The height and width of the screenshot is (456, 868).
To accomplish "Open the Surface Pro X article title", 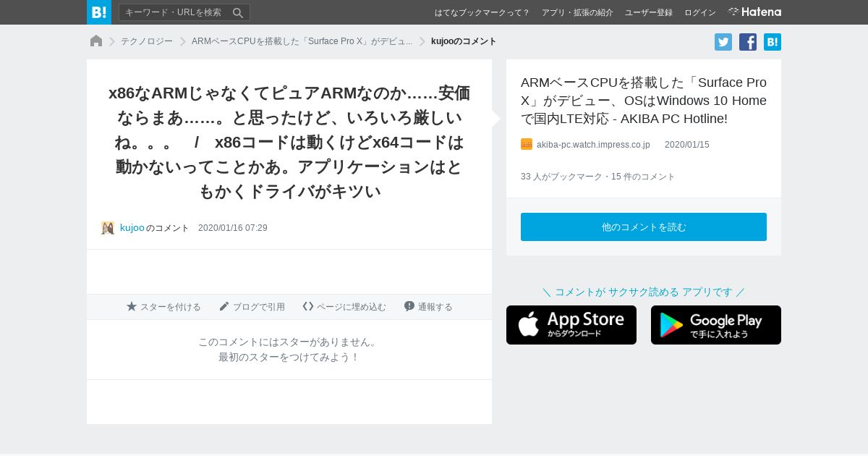I will [644, 100].
